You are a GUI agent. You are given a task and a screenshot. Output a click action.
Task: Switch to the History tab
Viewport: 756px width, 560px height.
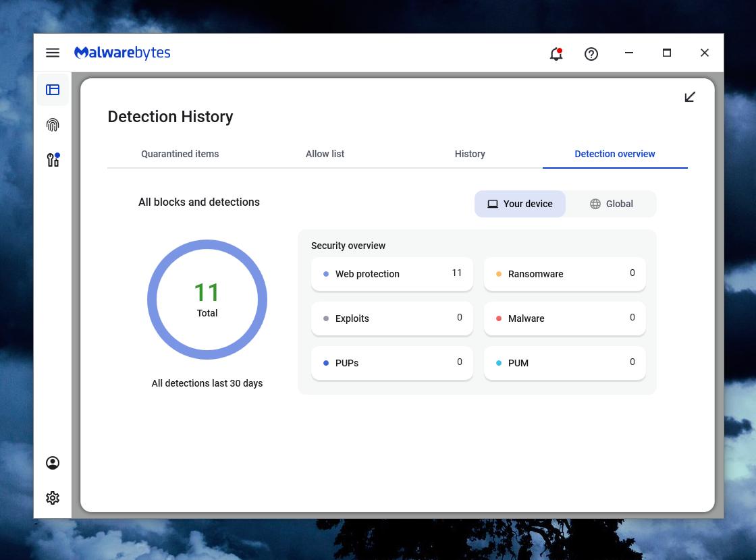pos(470,154)
